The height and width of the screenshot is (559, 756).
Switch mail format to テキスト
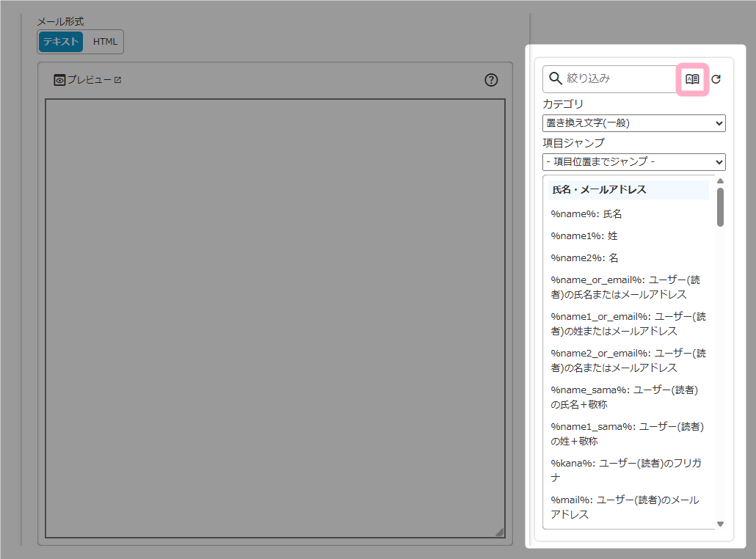coord(60,42)
